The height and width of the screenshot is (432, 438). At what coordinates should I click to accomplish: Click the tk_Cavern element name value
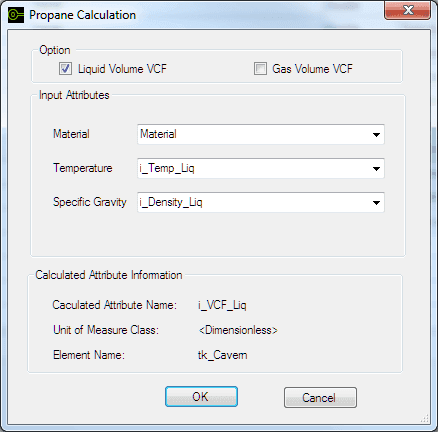223,355
